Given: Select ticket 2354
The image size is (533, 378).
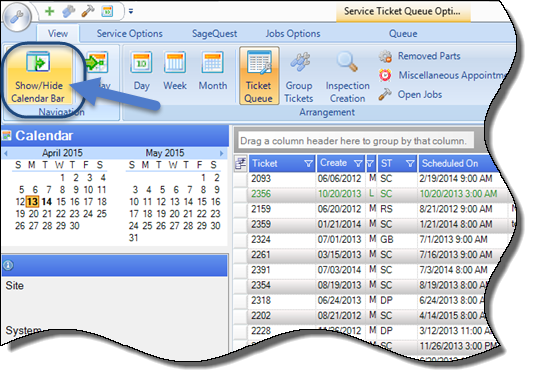Looking at the screenshot, I should pos(261,285).
